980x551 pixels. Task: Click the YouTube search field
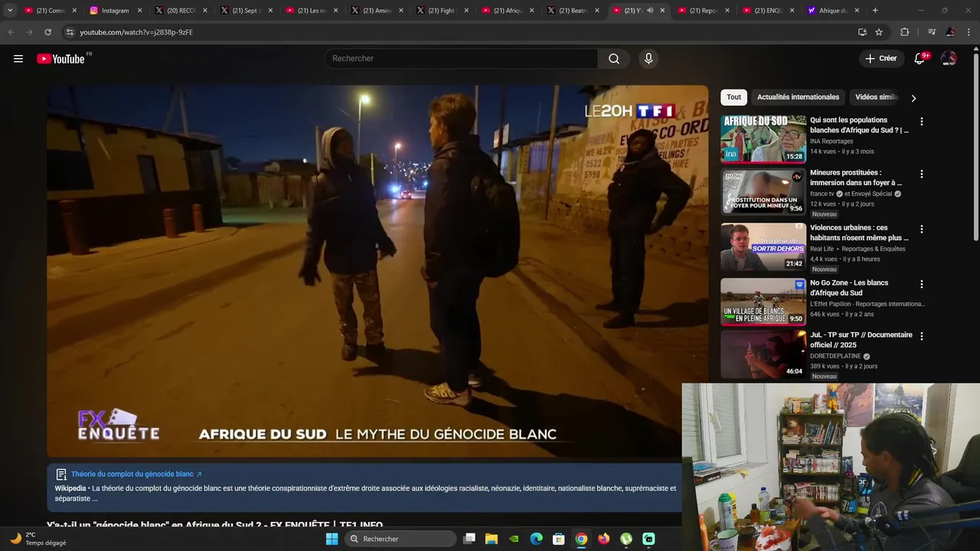(461, 59)
